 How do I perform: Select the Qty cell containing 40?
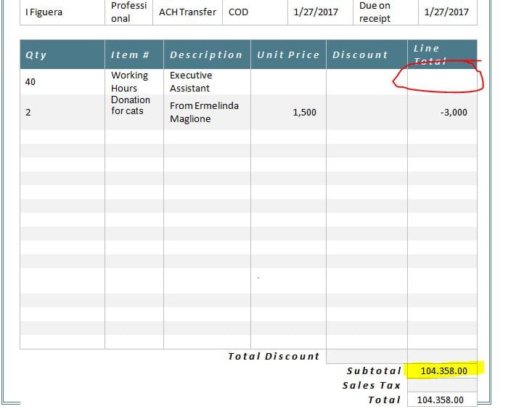(62, 82)
